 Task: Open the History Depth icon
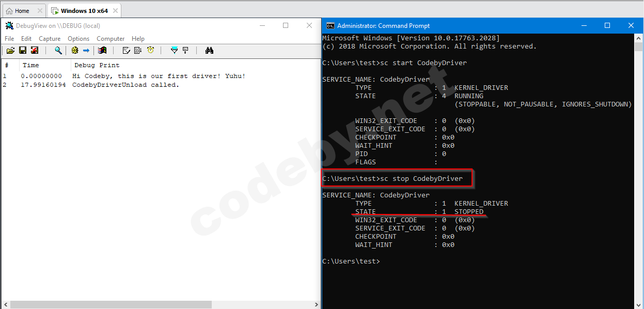tap(185, 50)
